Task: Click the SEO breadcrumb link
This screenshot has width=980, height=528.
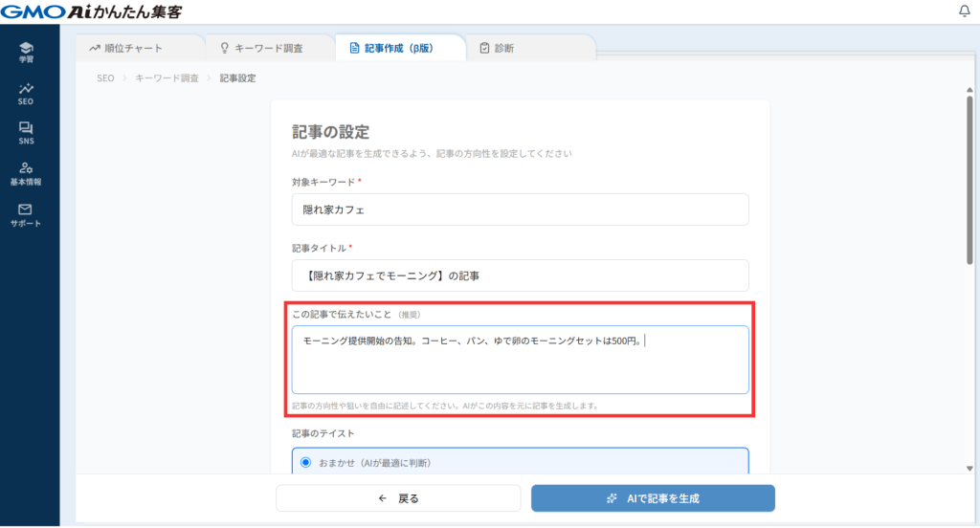Action: pos(105,77)
